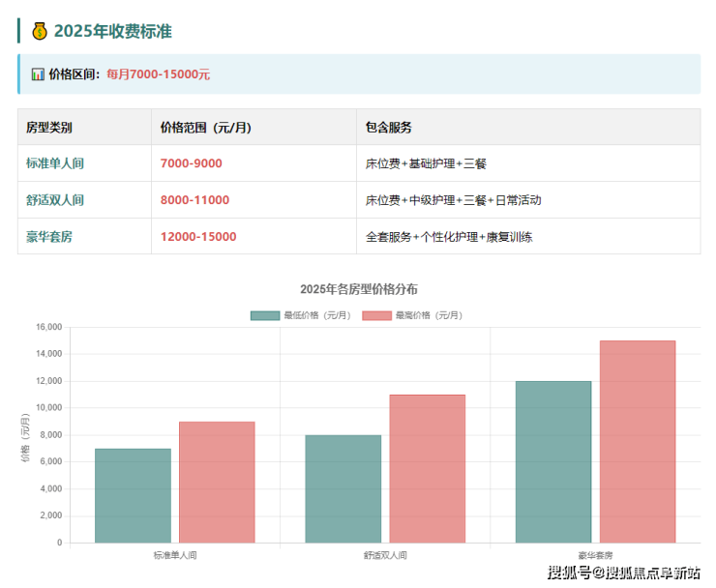This screenshot has width=716, height=588.
Task: Click the red maximum bar for 舒适双人间
Action: point(427,469)
